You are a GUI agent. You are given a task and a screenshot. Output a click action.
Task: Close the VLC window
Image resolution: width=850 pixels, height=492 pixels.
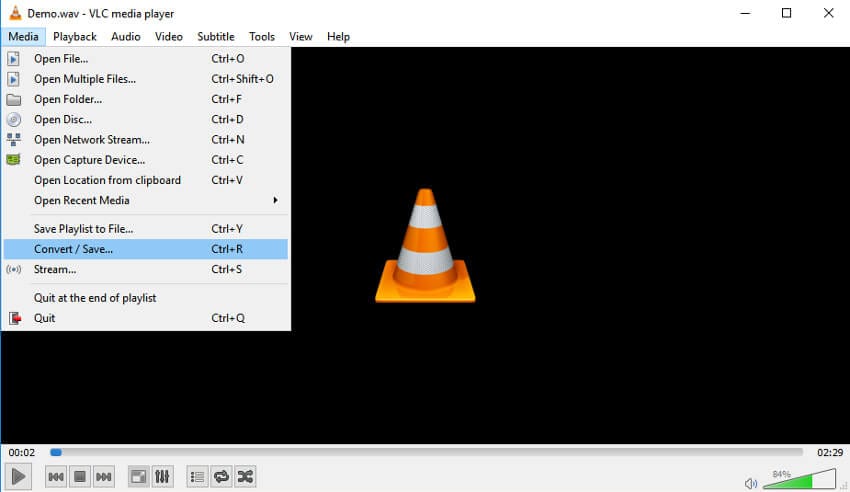click(x=828, y=13)
